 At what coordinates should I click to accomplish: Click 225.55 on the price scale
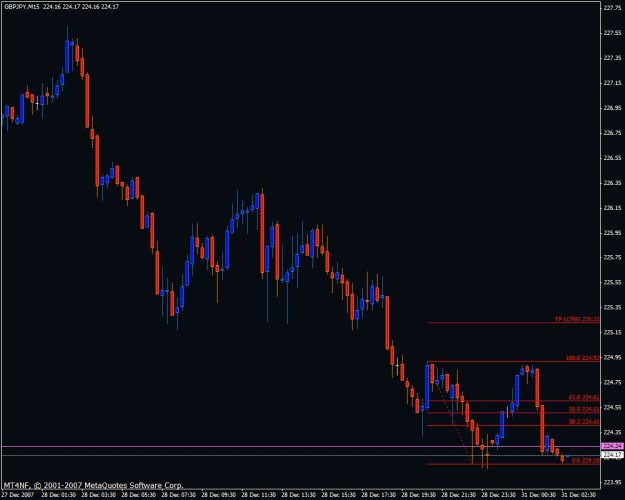pos(613,283)
